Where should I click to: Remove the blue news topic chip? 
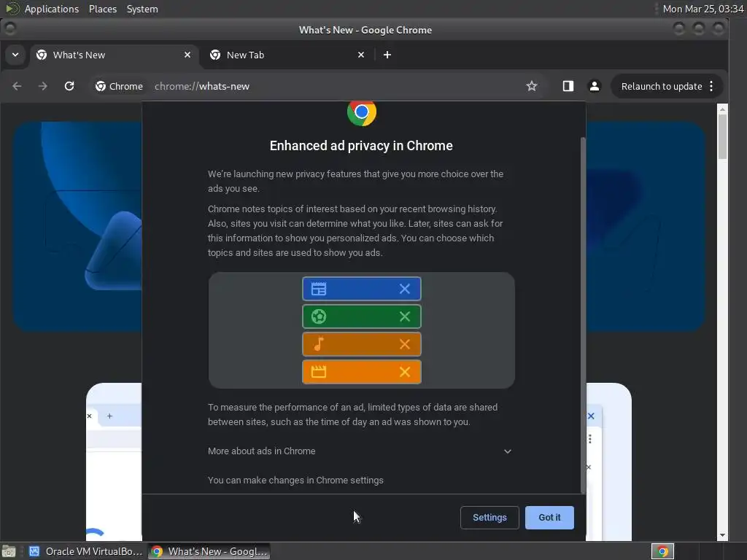(404, 289)
